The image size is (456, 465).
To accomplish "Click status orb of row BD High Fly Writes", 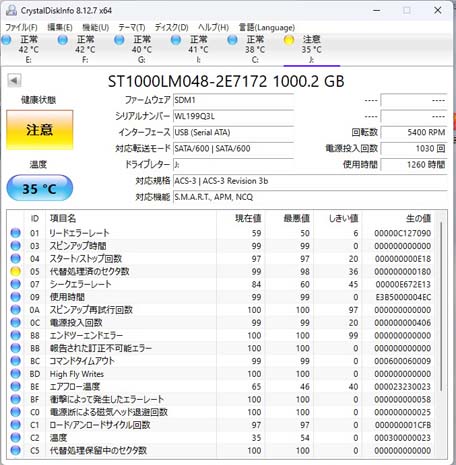I will [15, 374].
